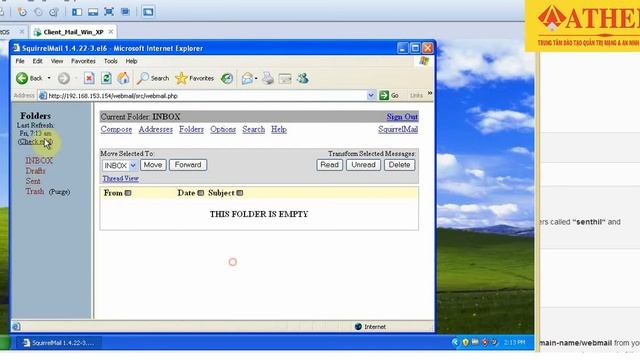This screenshot has height=360, width=640.
Task: Open the Tools menu
Action: (111, 61)
